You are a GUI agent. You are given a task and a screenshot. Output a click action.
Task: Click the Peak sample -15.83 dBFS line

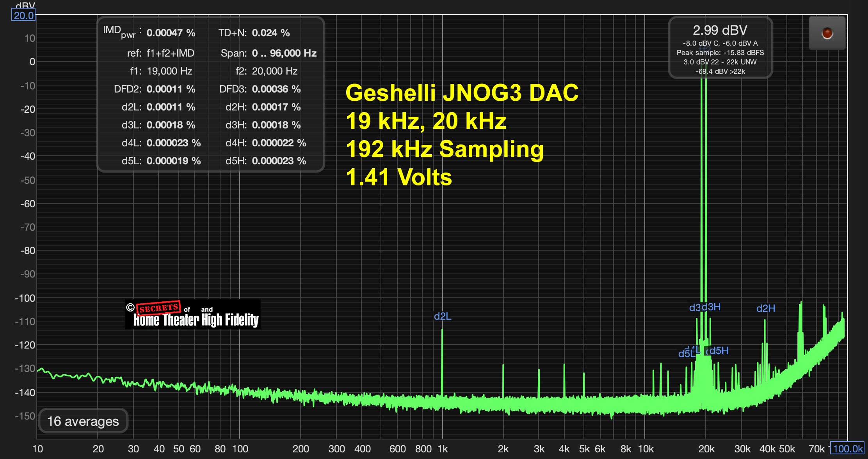(x=720, y=53)
